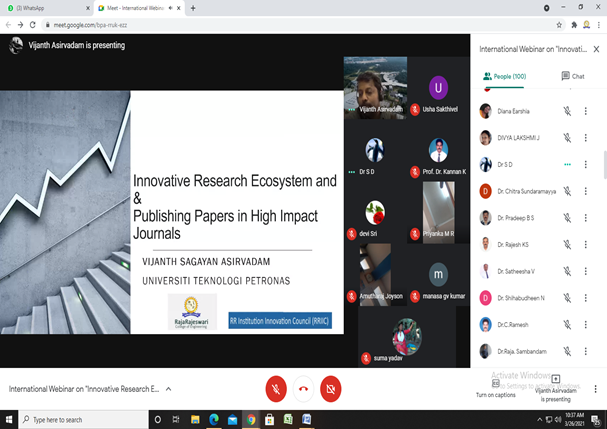The image size is (607, 429).
Task: Toggle the microphone button in call controls
Action: (x=276, y=389)
